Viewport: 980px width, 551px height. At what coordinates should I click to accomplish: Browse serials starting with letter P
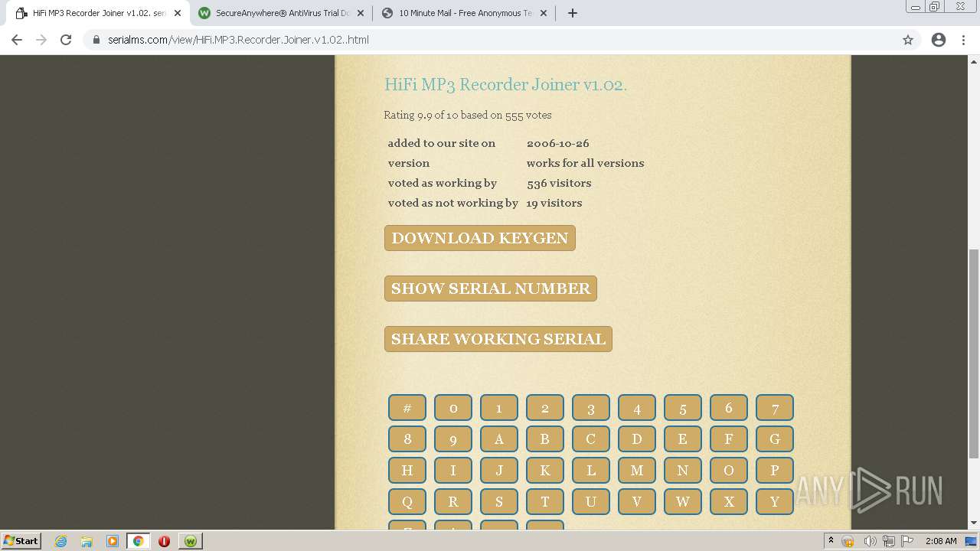click(775, 471)
